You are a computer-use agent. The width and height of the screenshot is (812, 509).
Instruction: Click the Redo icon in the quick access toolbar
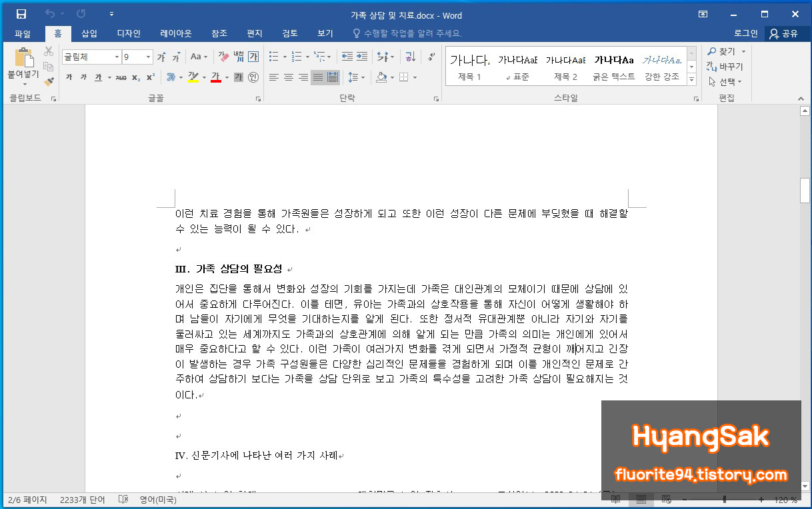[81, 14]
